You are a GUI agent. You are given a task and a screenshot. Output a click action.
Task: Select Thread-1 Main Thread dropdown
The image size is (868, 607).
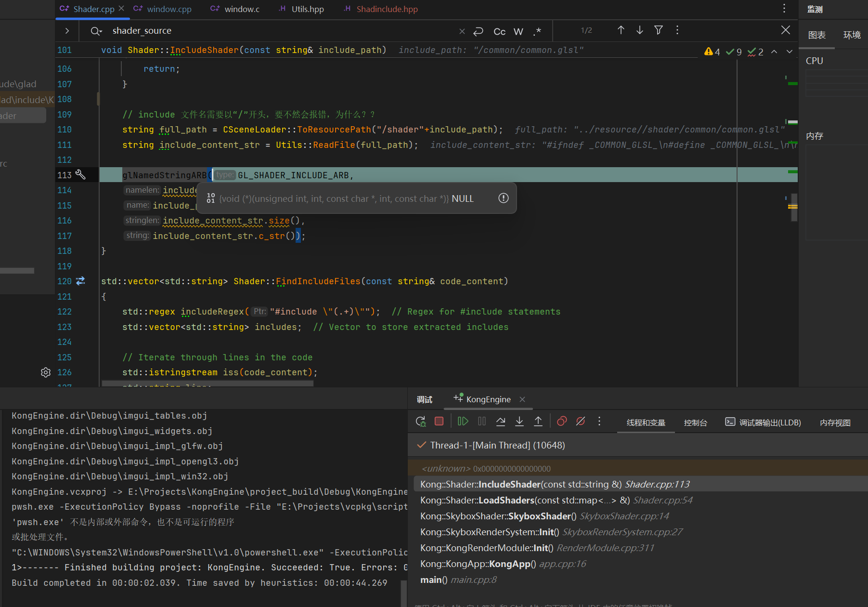point(638,445)
